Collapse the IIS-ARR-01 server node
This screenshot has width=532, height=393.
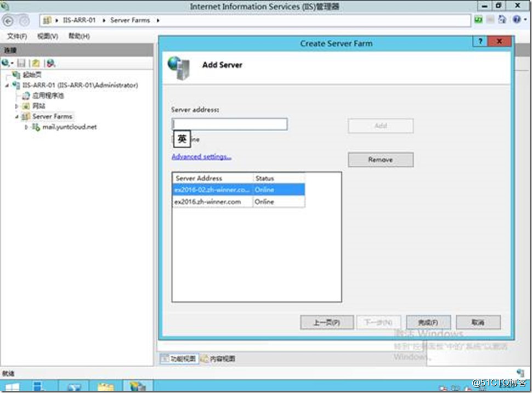pos(7,85)
